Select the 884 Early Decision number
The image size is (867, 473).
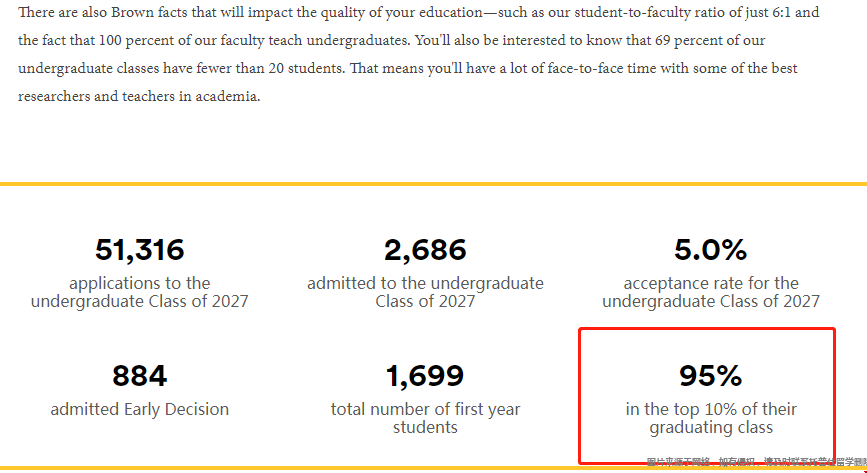point(139,376)
